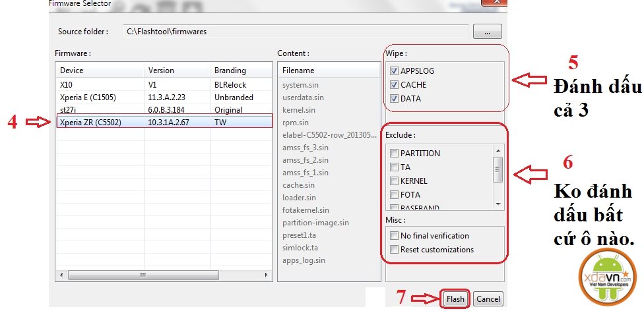Click the Original branding cell

pyautogui.click(x=228, y=110)
